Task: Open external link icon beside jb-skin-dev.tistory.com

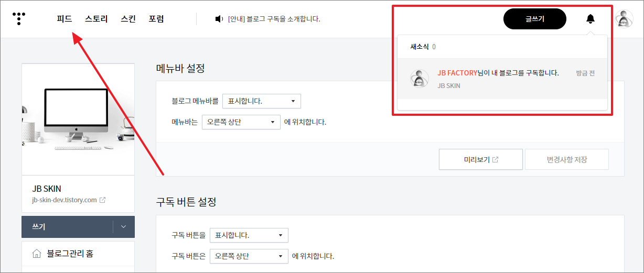Action: (x=103, y=200)
